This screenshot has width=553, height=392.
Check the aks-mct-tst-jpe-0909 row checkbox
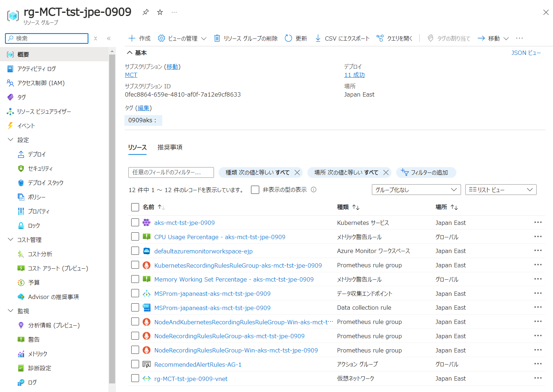click(135, 222)
